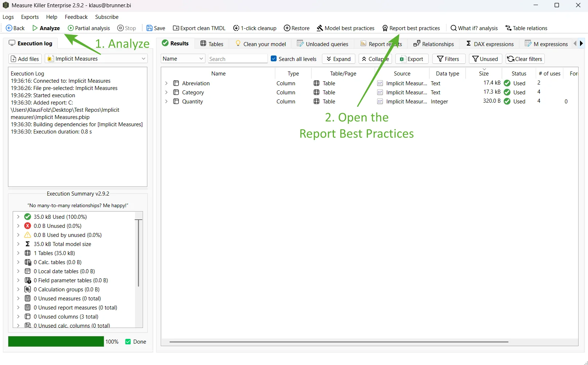Image resolution: width=588 pixels, height=365 pixels.
Task: Start Partial analysis
Action: [x=89, y=28]
